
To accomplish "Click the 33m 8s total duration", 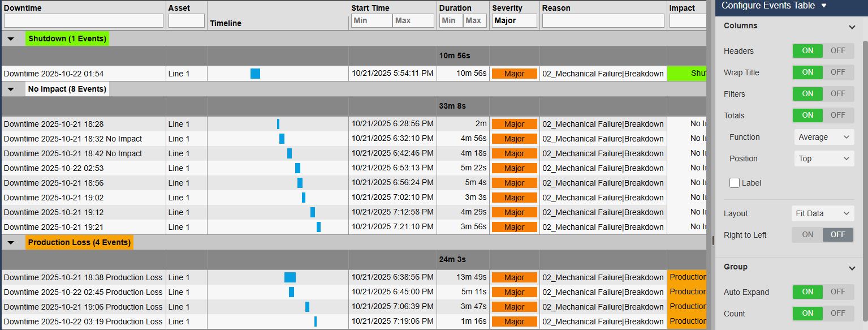I will [452, 106].
